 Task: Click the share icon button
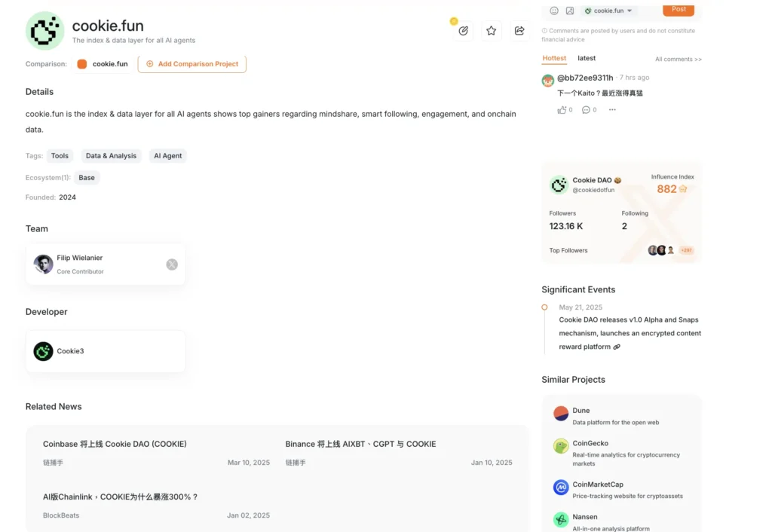click(519, 31)
